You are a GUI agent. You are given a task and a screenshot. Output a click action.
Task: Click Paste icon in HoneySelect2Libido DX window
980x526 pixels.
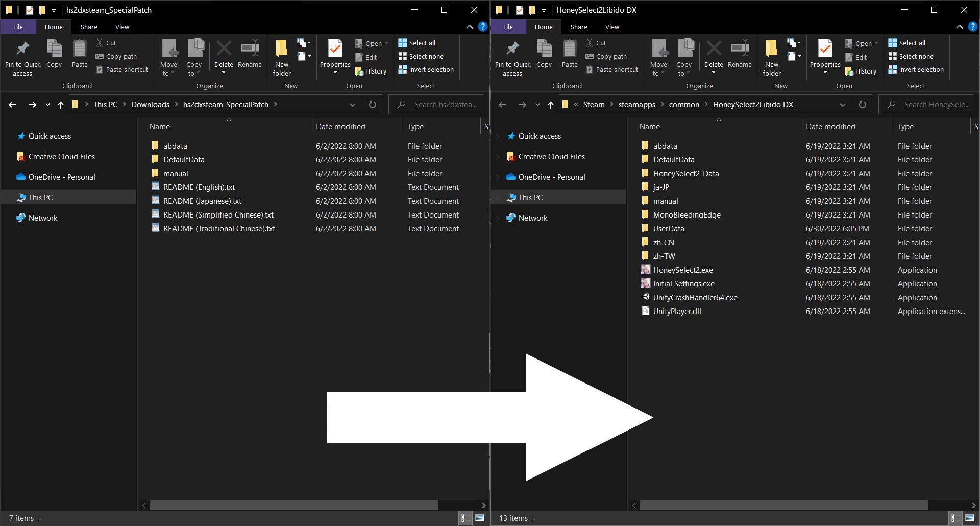(x=570, y=54)
